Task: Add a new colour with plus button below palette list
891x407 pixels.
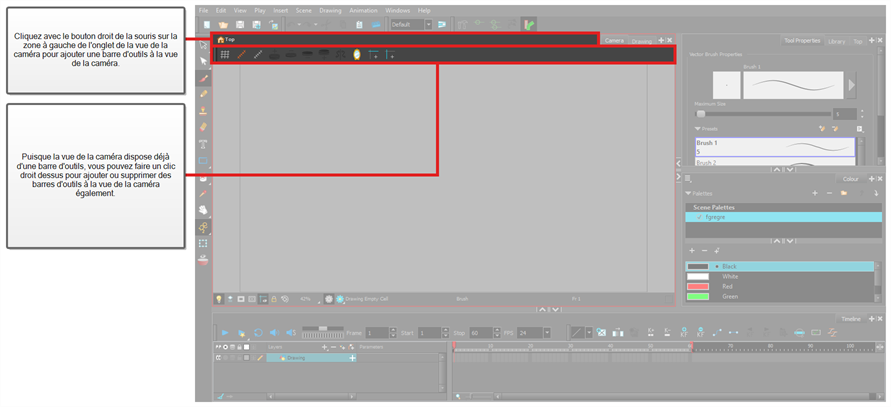Action: click(692, 251)
